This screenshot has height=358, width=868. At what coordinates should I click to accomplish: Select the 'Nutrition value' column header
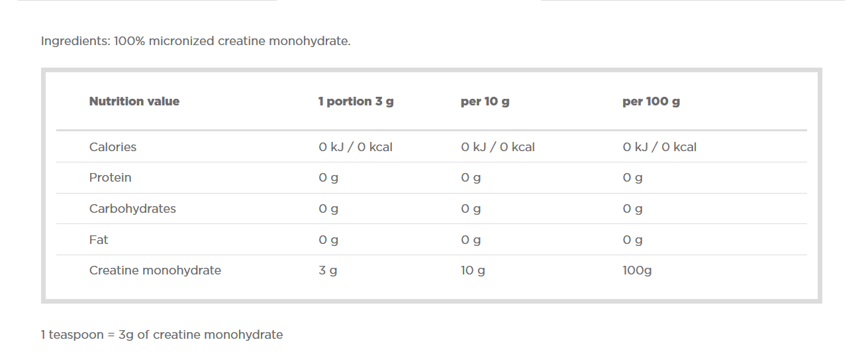coord(134,101)
